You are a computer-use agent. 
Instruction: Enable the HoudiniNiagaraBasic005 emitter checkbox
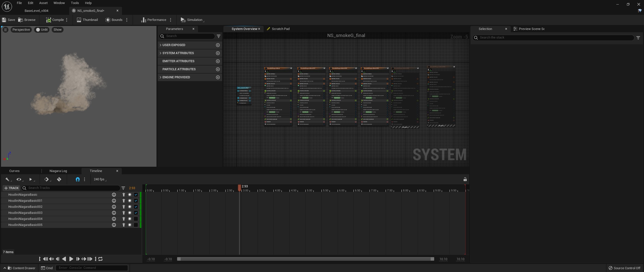136,225
